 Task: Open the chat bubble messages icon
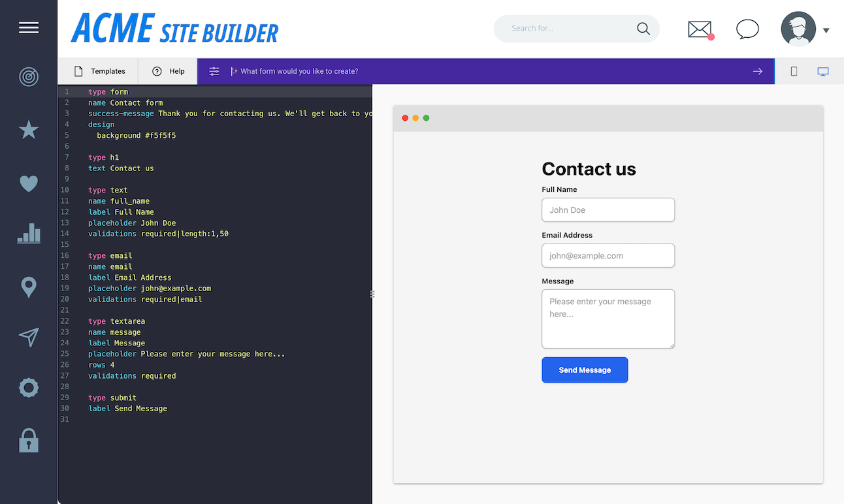point(747,29)
